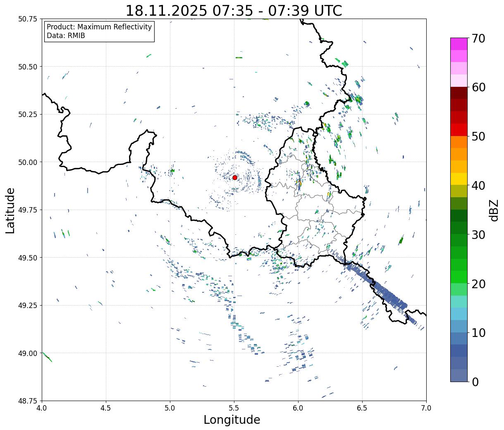Click the latitude tick label '49.75'
The image size is (504, 430).
pyautogui.click(x=28, y=210)
